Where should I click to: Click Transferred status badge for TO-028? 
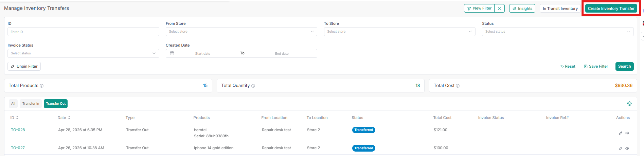click(364, 130)
